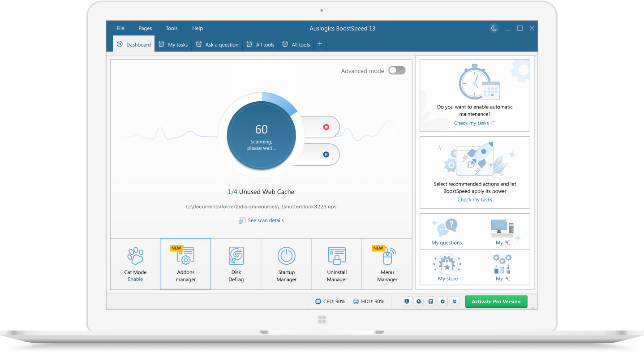This screenshot has height=353, width=644.
Task: Open the Pages menu
Action: [x=145, y=28]
